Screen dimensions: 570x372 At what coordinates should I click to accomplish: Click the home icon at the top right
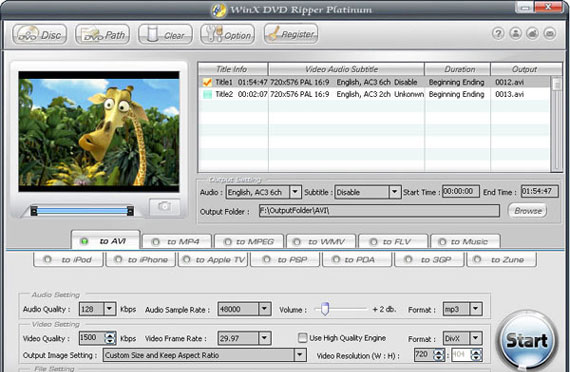point(533,33)
